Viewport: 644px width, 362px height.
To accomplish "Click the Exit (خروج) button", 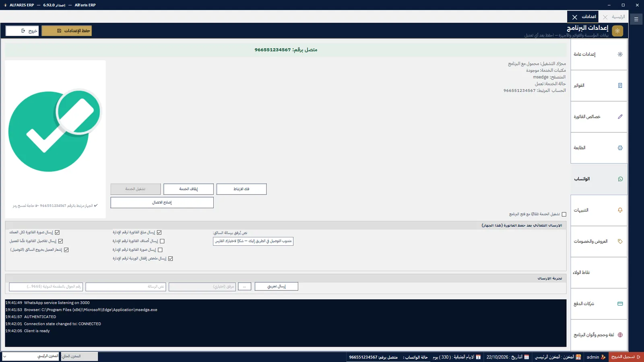I will tap(22, 31).
